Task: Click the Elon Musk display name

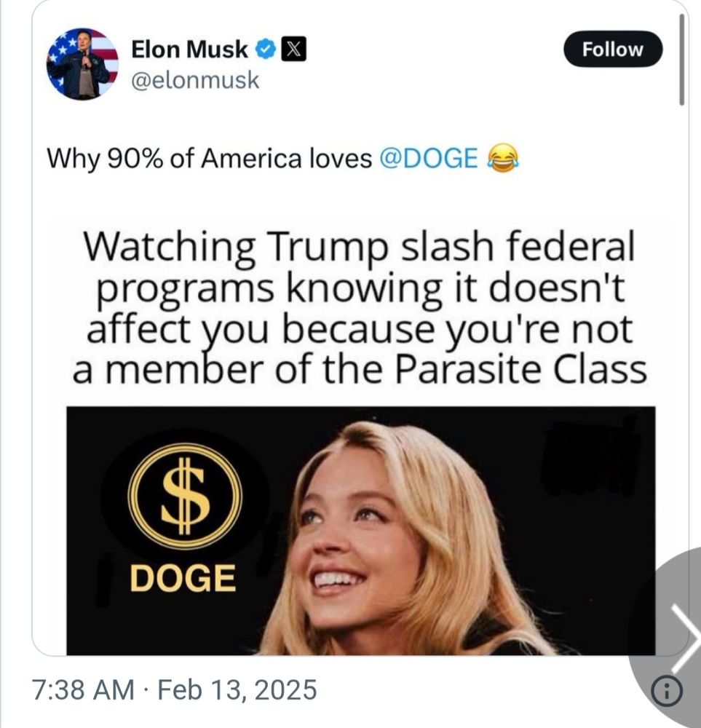Action: (189, 50)
